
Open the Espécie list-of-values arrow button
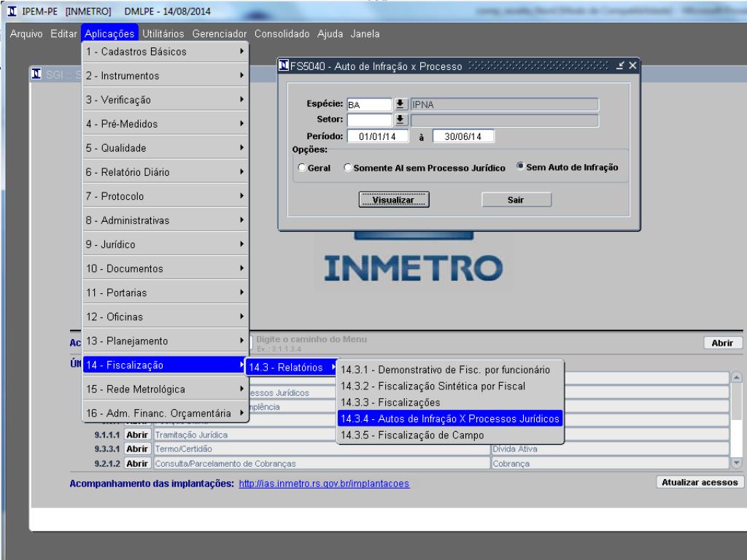click(400, 104)
